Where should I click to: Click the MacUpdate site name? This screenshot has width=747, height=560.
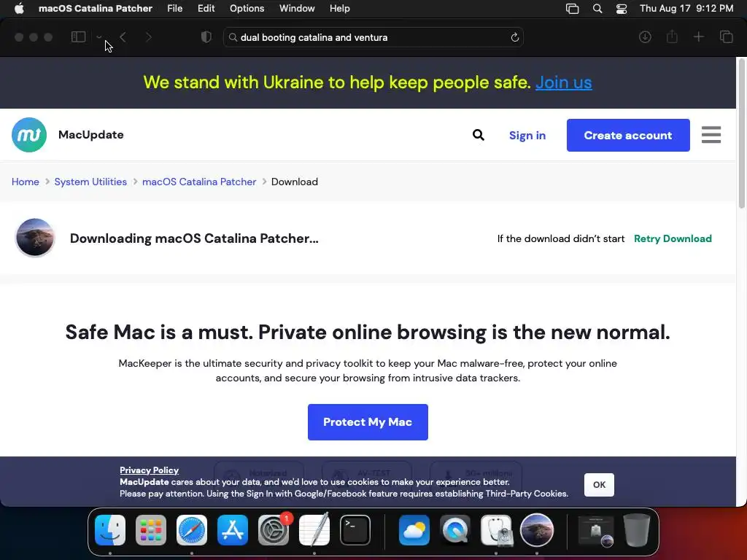91,135
